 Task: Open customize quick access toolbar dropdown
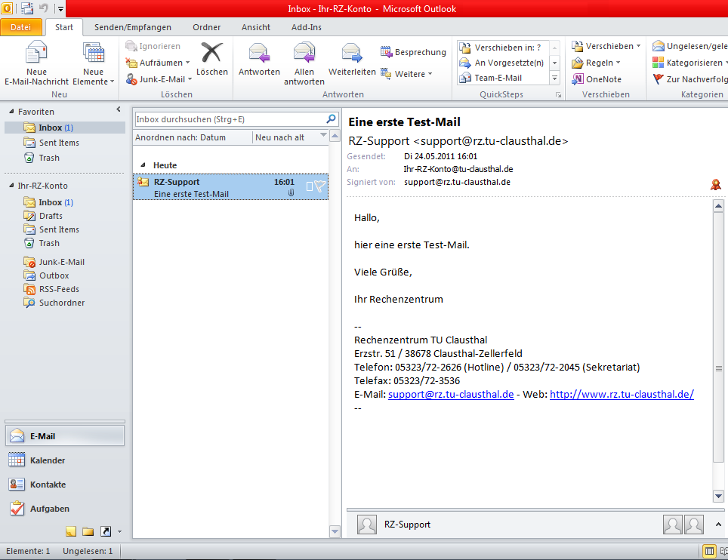[61, 9]
